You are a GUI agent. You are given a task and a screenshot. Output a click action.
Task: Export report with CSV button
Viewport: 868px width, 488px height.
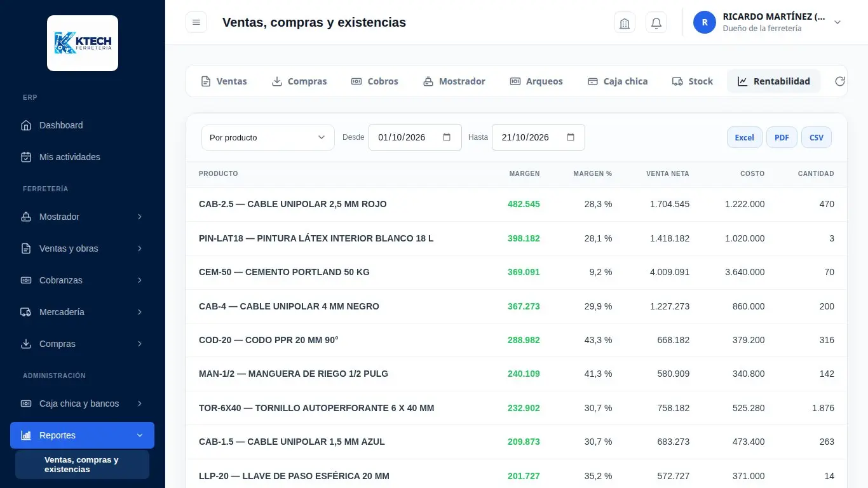pyautogui.click(x=817, y=137)
